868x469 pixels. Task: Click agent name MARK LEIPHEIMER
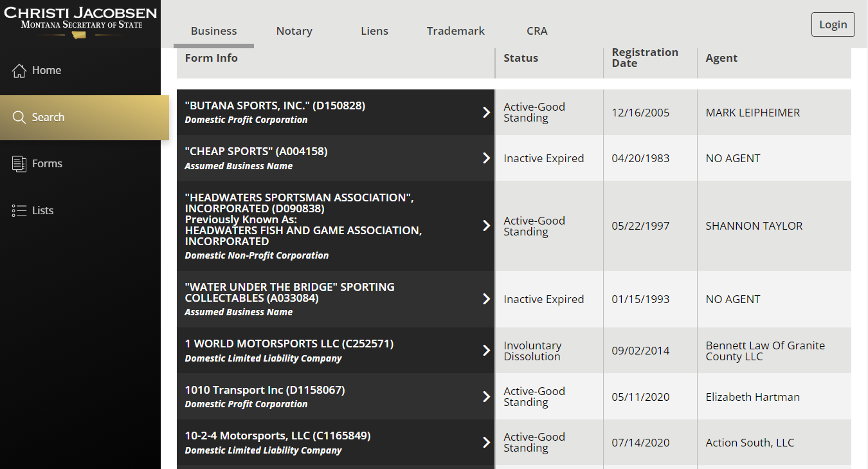[x=753, y=113]
